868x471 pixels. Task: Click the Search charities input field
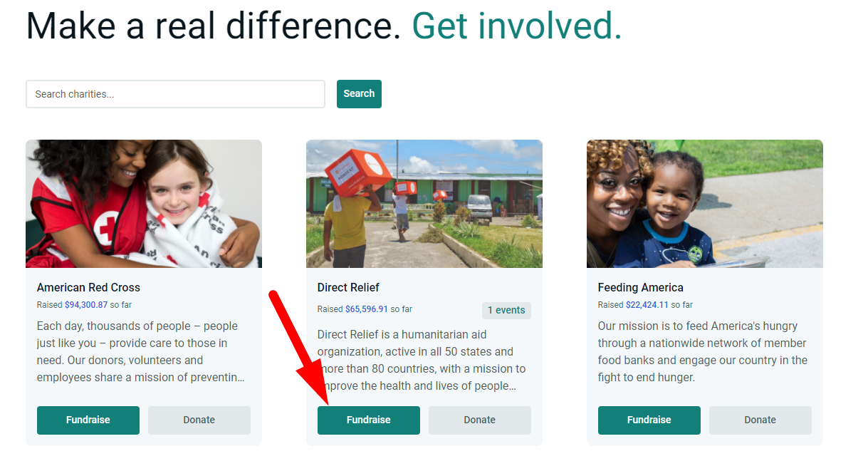[x=175, y=94]
